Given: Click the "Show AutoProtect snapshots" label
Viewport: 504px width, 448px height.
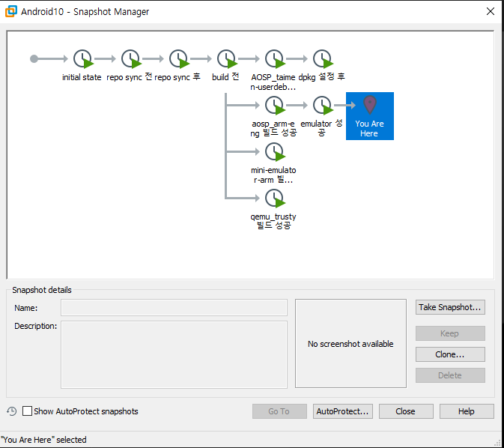Looking at the screenshot, I should coord(86,411).
